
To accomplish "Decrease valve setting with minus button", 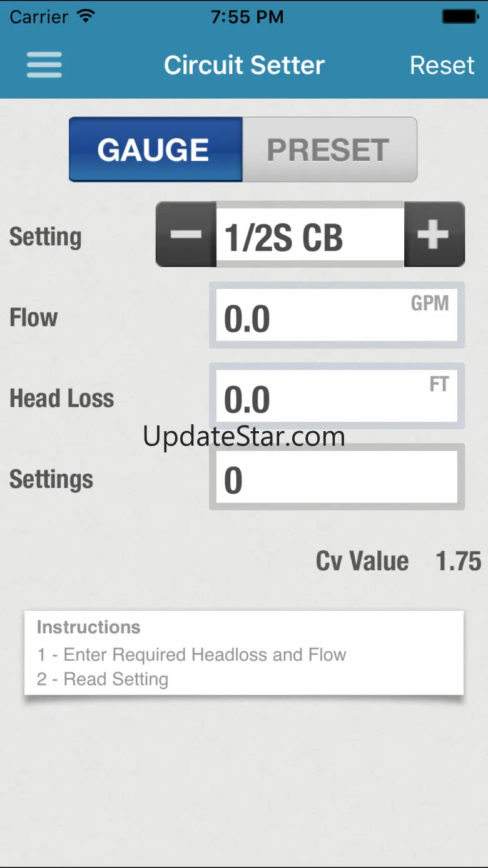I will [x=186, y=235].
